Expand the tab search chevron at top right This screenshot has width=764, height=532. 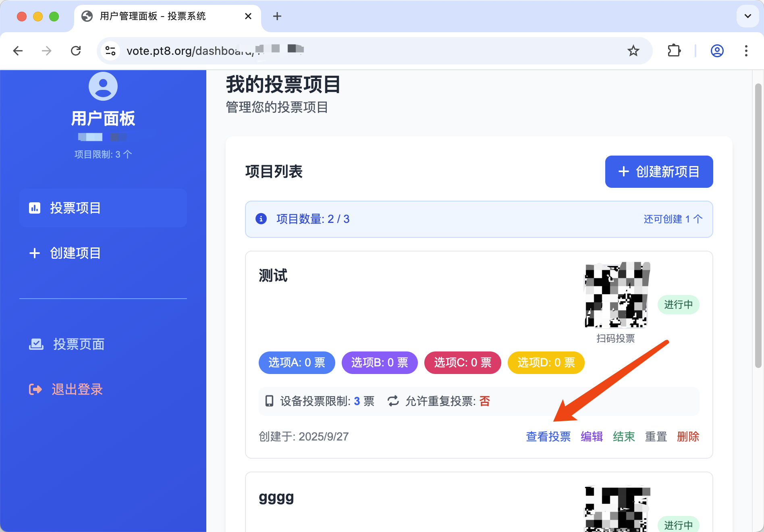point(747,16)
